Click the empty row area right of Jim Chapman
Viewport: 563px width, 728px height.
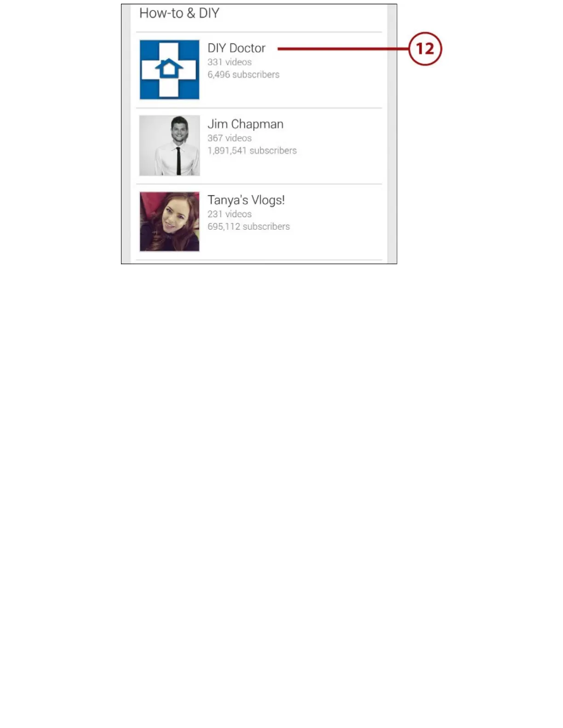(x=339, y=146)
